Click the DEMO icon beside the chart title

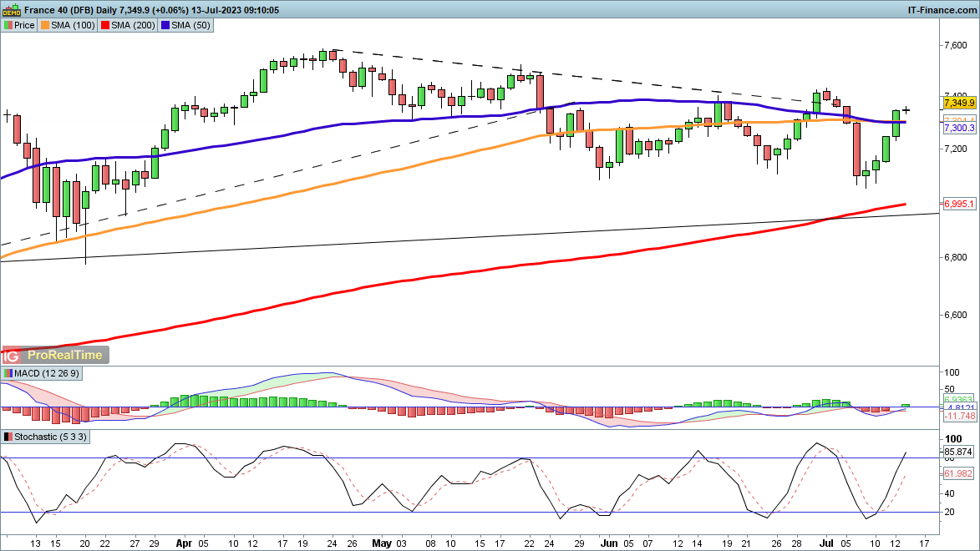pyautogui.click(x=11, y=10)
